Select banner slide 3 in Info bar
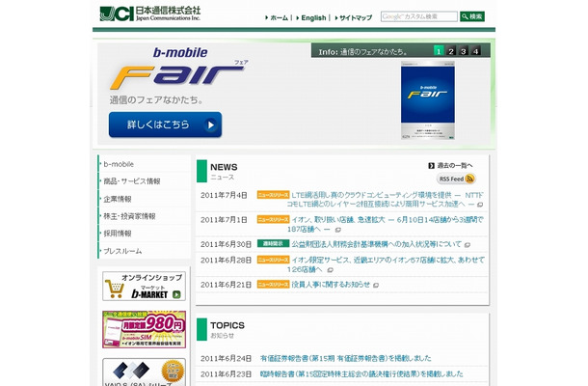Screen dimensions: 588x386 [x=464, y=51]
